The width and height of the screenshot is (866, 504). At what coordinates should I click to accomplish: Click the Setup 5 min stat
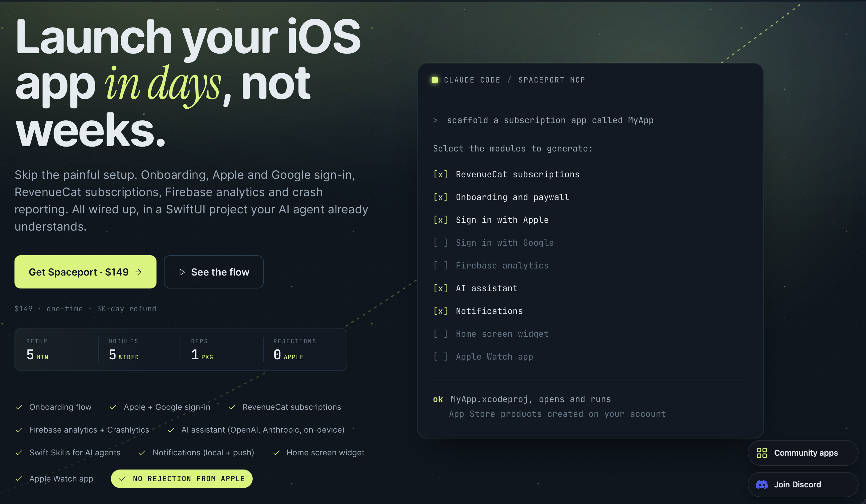(38, 349)
